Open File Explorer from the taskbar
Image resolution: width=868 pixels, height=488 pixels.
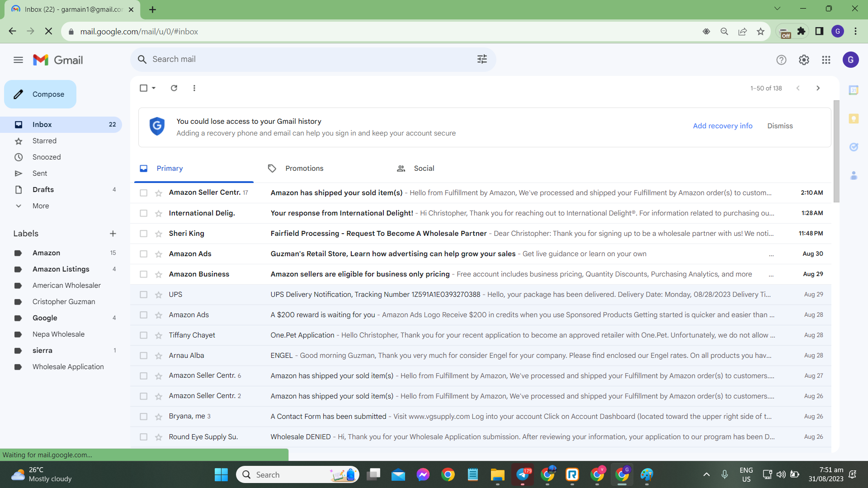point(497,474)
